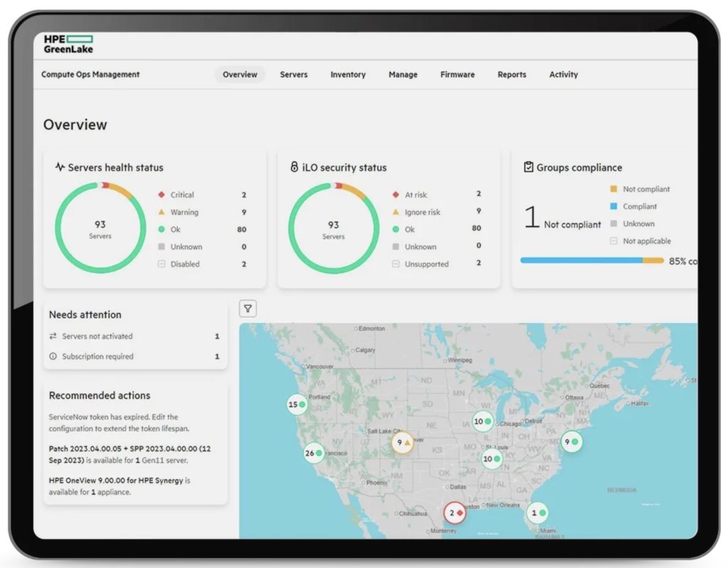Image resolution: width=728 pixels, height=568 pixels.
Task: Click the Denver warning map marker showing 9
Action: (403, 442)
